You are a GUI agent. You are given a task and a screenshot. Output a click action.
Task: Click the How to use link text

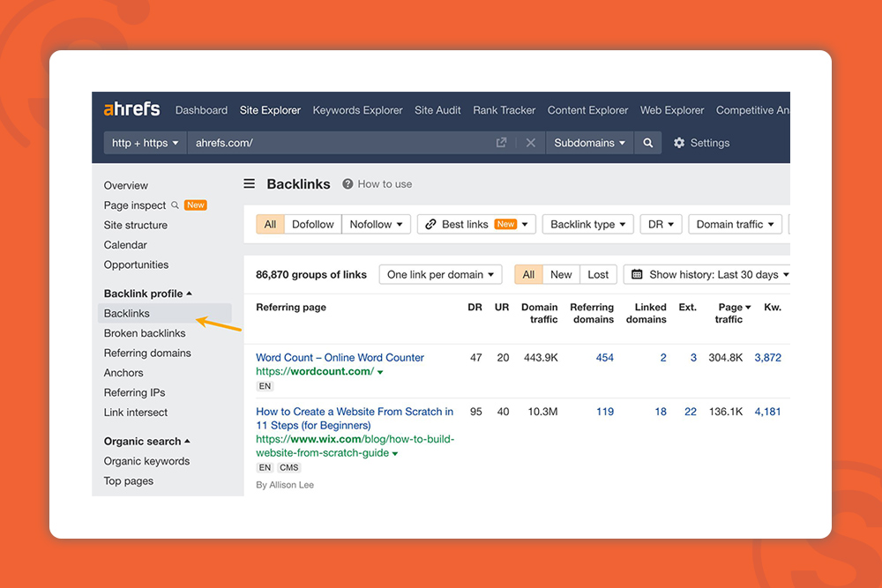pyautogui.click(x=385, y=184)
